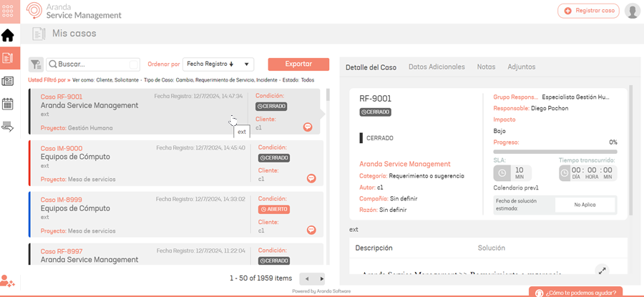
Task: Click the No Aplica estimated solution date
Action: tap(585, 205)
